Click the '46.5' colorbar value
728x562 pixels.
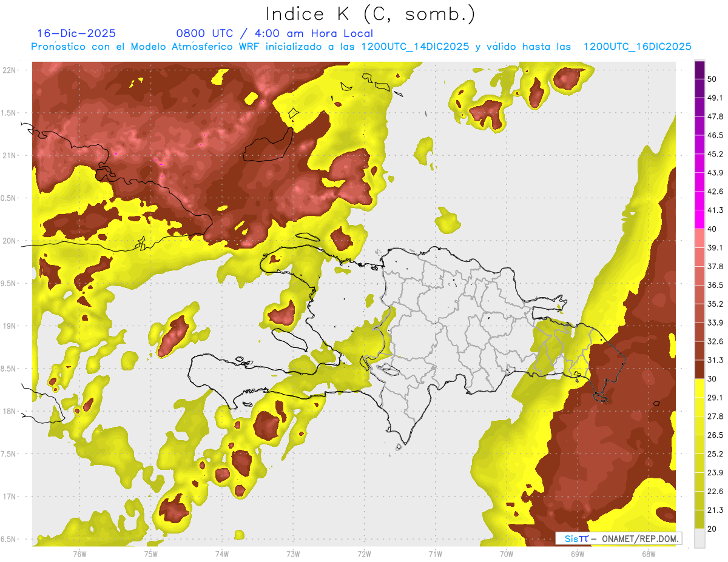pos(715,135)
